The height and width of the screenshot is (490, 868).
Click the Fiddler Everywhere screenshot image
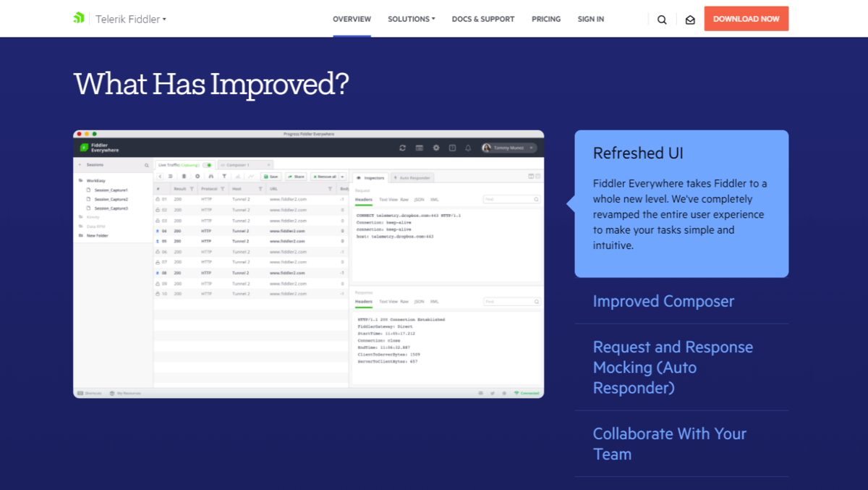(309, 264)
